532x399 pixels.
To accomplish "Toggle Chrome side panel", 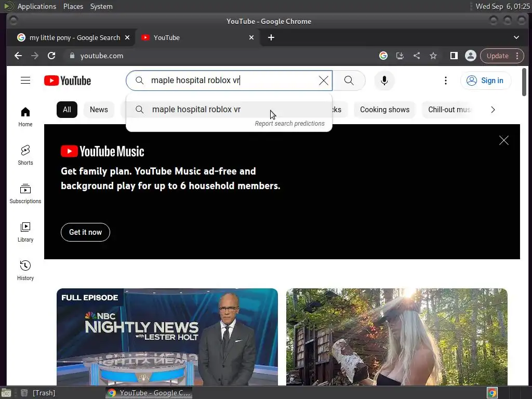I will tap(454, 56).
